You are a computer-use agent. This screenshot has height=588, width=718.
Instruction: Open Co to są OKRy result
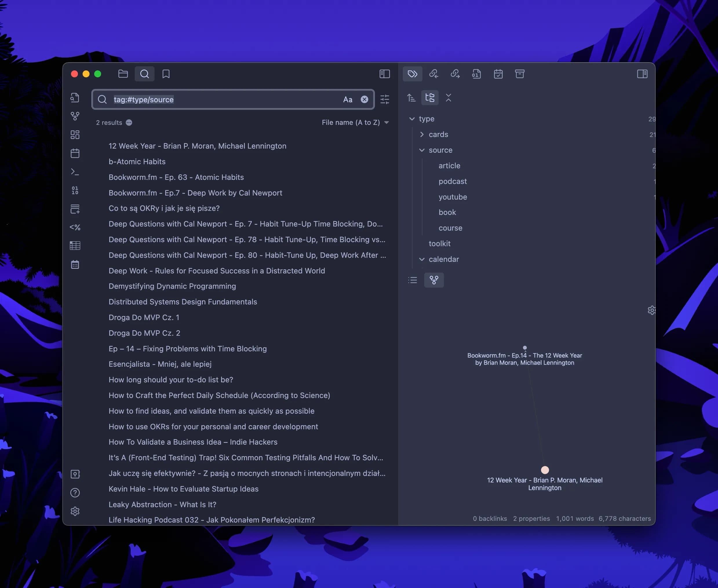click(x=164, y=208)
